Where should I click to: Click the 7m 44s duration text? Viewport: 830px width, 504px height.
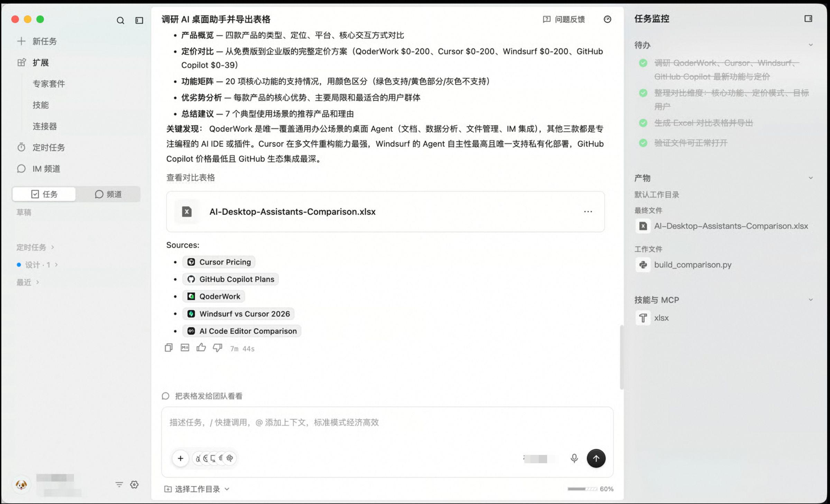[242, 349]
